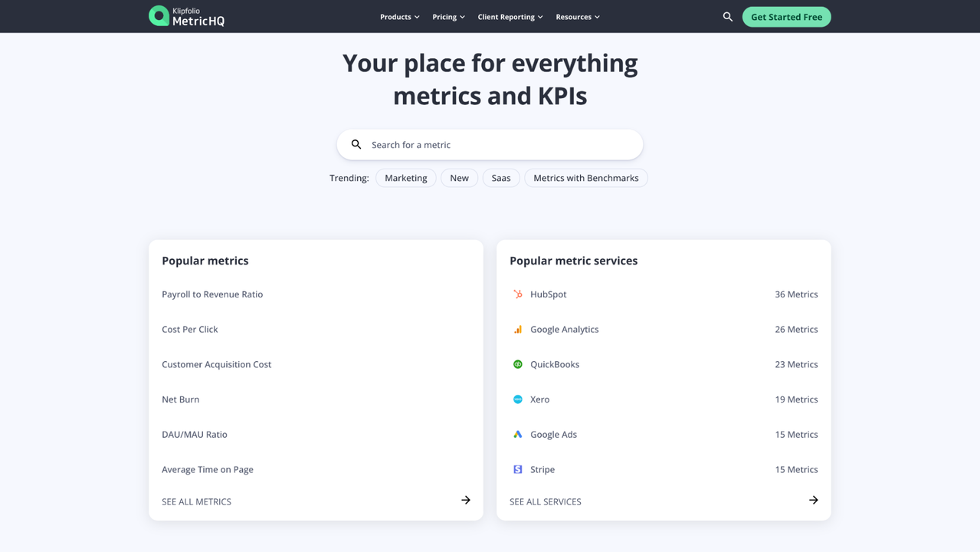980x552 pixels.
Task: Select the New trending tag
Action: point(460,178)
